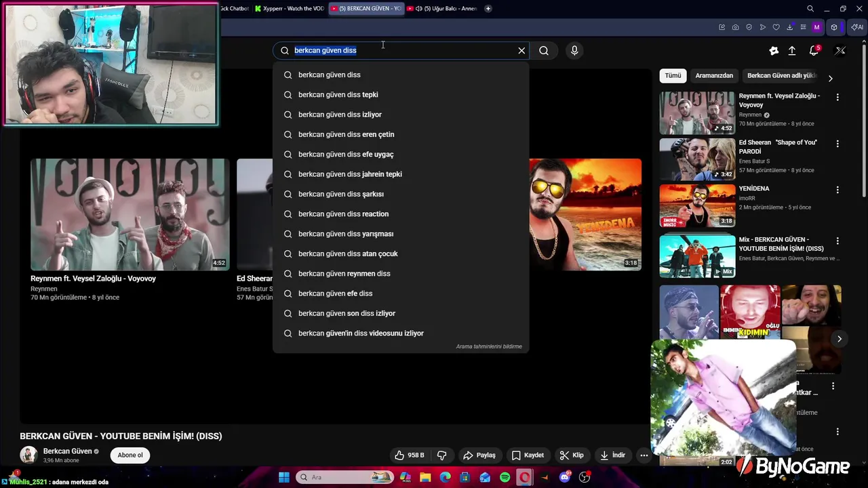
Task: Open more actions three-dot menu under video
Action: point(644,455)
